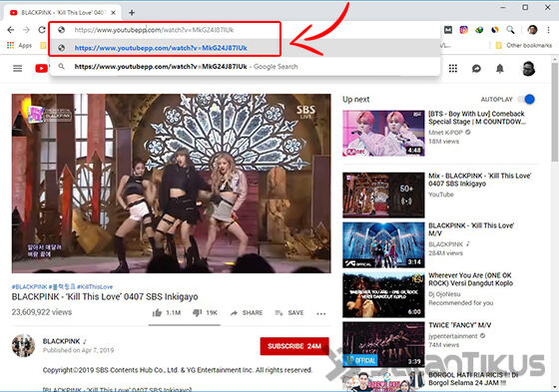Open the Mix BLACKPINK playlist thumbnail
The image size is (559, 392).
tap(383, 196)
